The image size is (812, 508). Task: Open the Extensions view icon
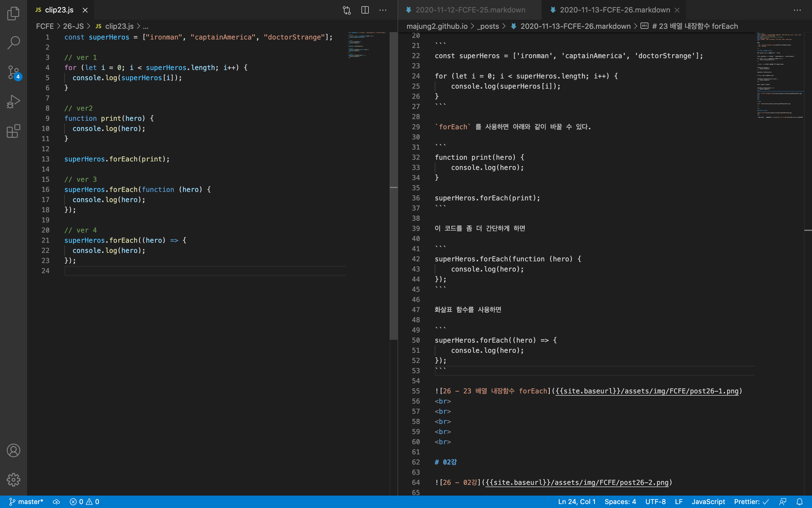coord(14,131)
